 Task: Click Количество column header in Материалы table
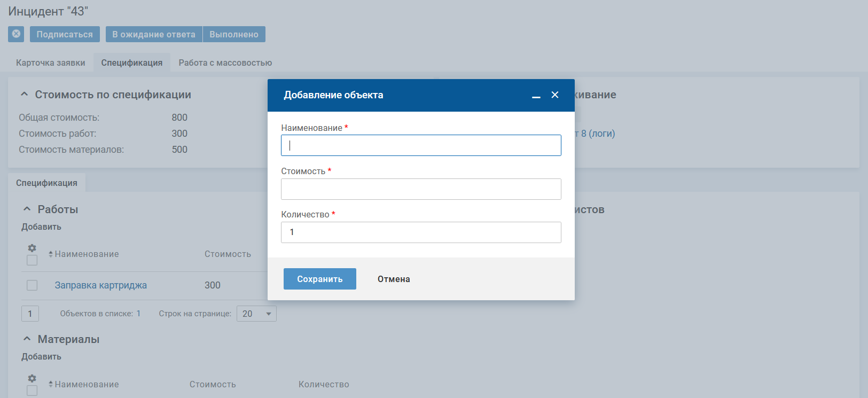click(x=324, y=385)
